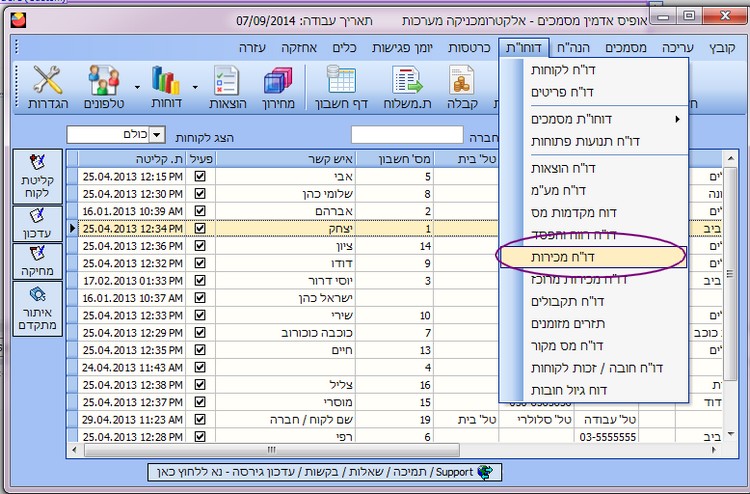Click איתור מתקדם advanced search side button
750x494 pixels.
(x=37, y=309)
